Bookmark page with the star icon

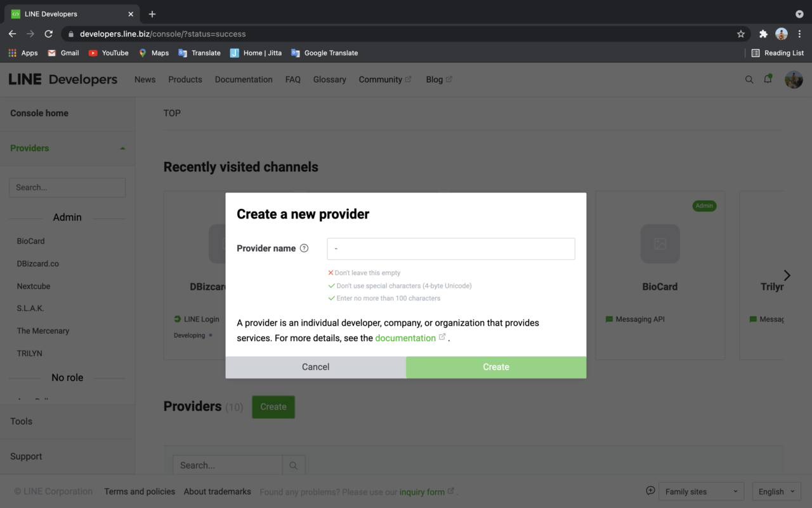(740, 34)
